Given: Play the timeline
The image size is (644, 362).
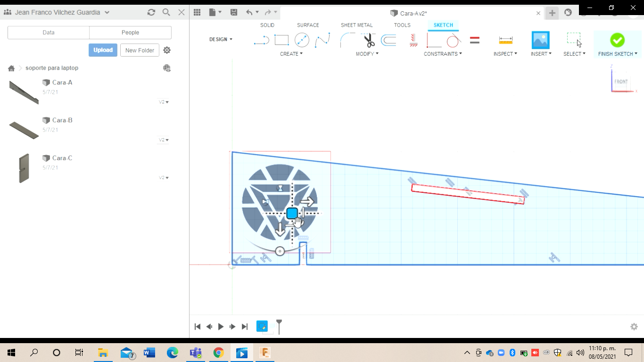Looking at the screenshot, I should (x=221, y=327).
